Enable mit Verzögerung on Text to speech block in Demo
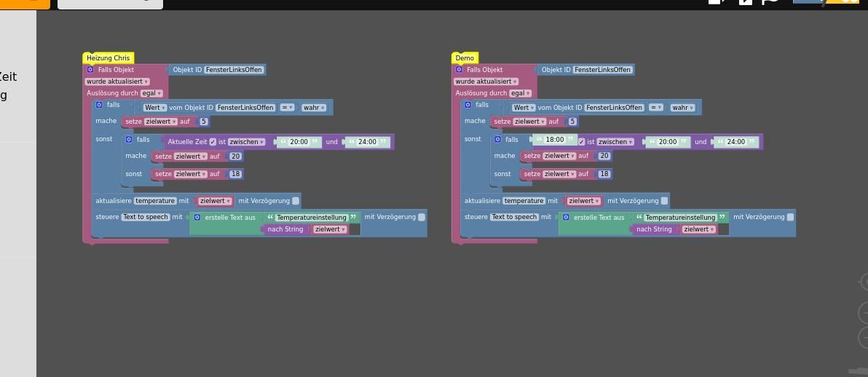The height and width of the screenshot is (377, 868). 791,217
